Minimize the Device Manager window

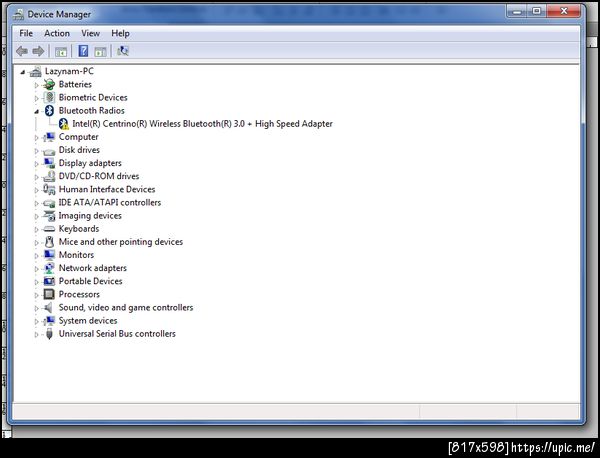click(517, 11)
